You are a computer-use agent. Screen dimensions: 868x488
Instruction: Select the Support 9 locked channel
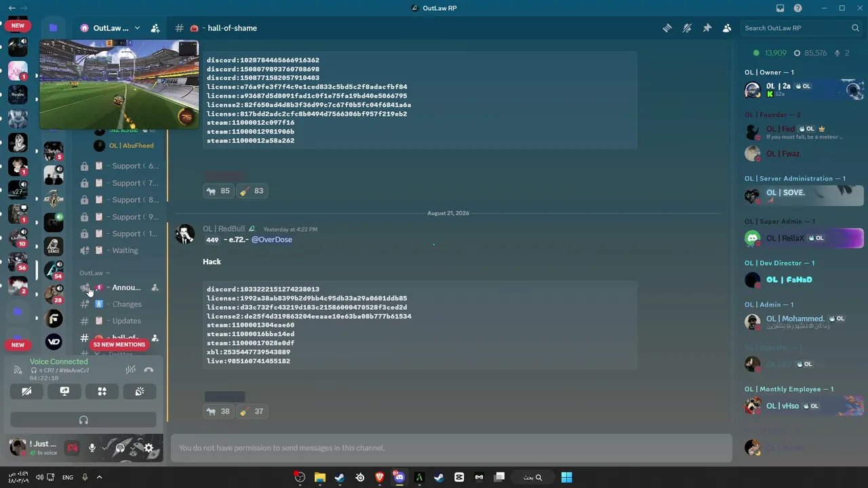[119, 217]
